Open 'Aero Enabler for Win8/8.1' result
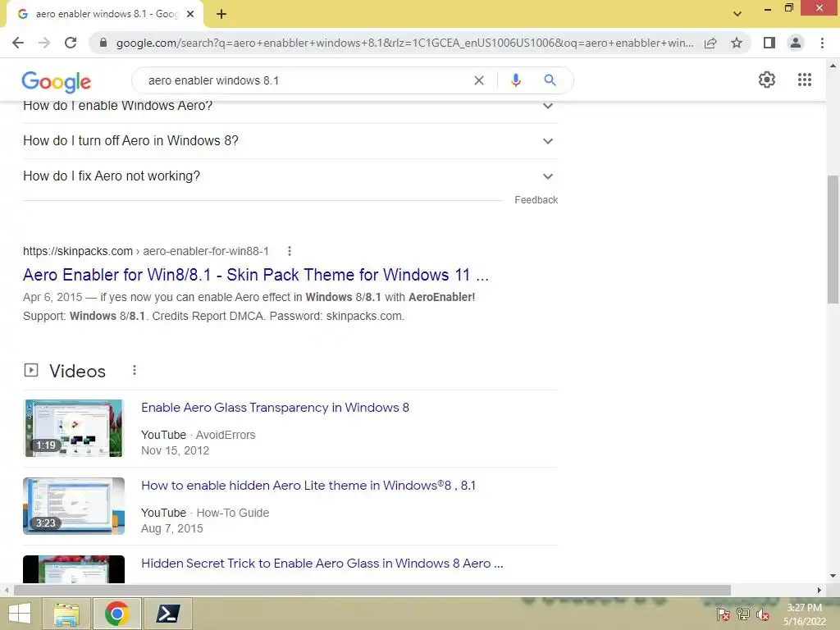Screen dimensions: 840x630 pyautogui.click(x=256, y=275)
